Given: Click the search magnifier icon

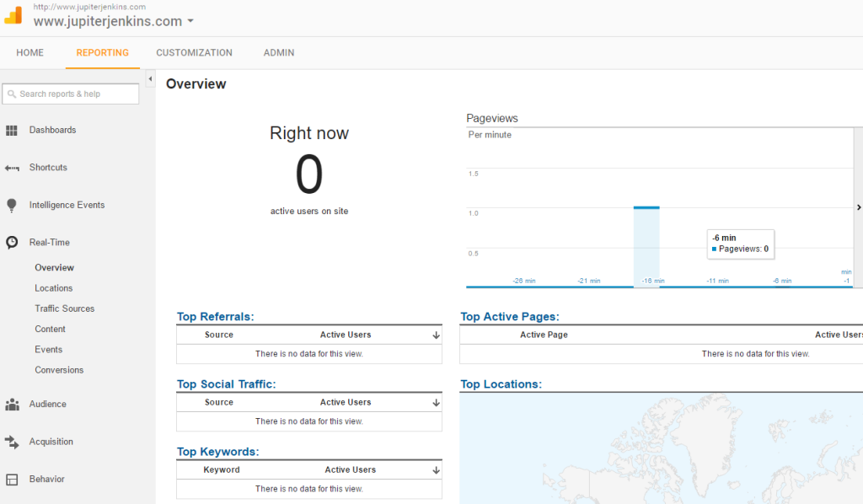Looking at the screenshot, I should pos(12,94).
